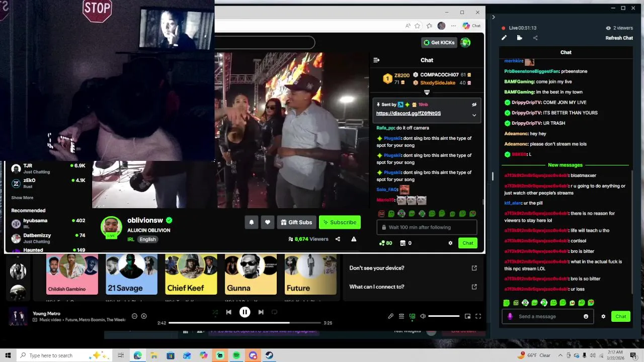Click the Gift Subs button
644x362 pixels.
296,222
